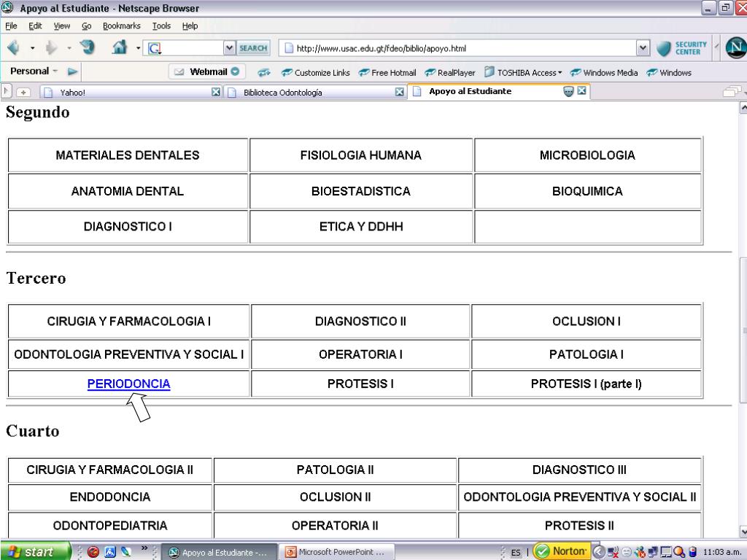Click the blue quick launch icon
Screen dimensions: 747x560
pos(110,552)
